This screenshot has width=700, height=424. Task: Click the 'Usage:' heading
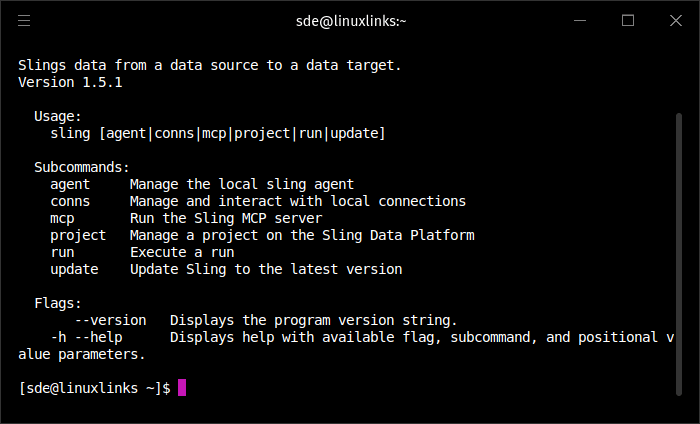(x=58, y=116)
